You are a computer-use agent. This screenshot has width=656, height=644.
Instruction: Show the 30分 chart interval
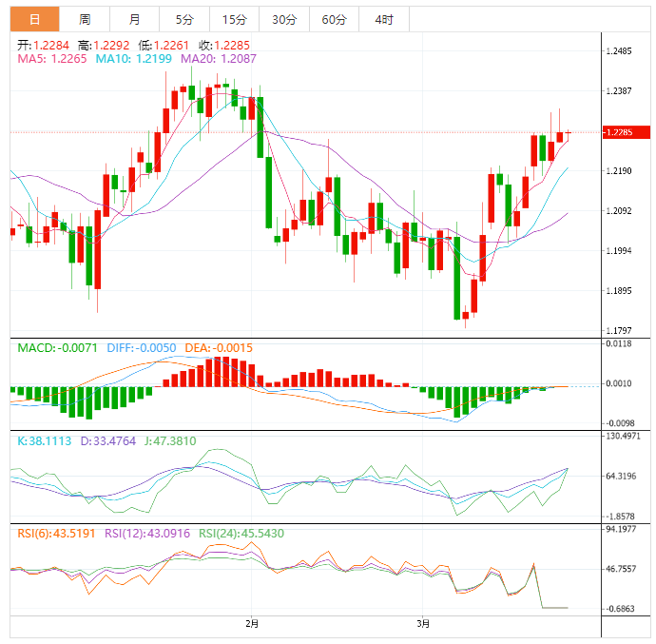point(283,19)
